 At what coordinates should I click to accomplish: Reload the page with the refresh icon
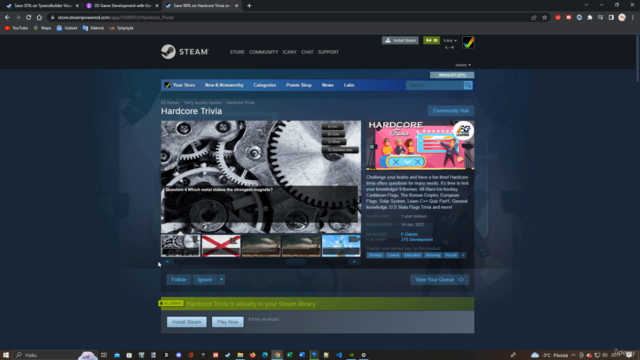[29, 18]
